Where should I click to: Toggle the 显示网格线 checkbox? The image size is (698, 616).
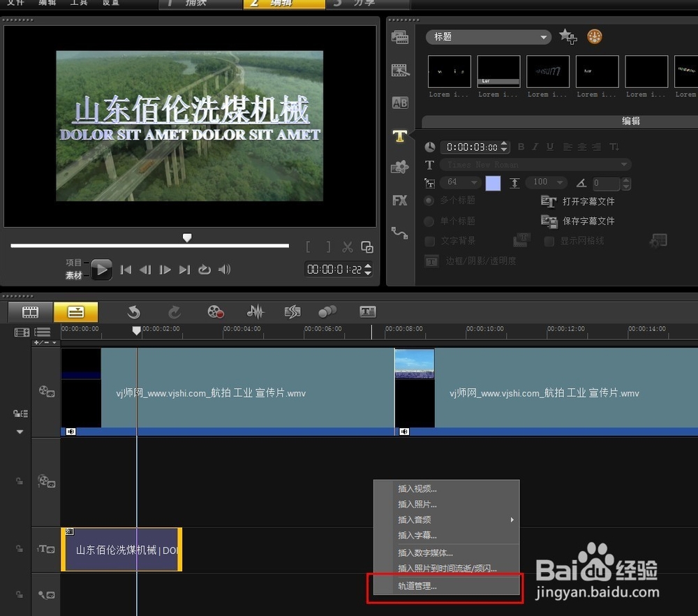click(x=549, y=240)
